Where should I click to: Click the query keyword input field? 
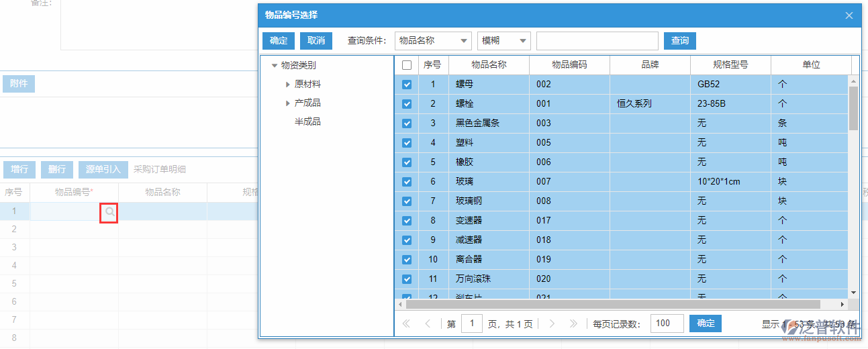[x=597, y=41]
